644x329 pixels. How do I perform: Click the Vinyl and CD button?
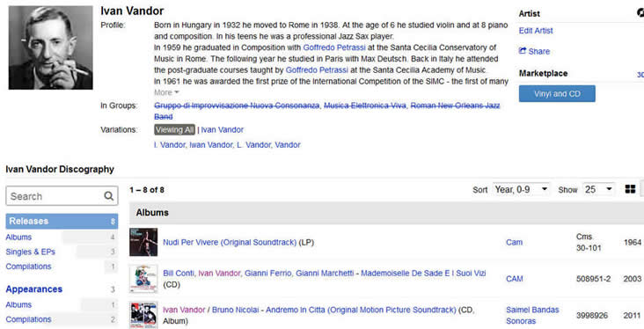(x=557, y=93)
